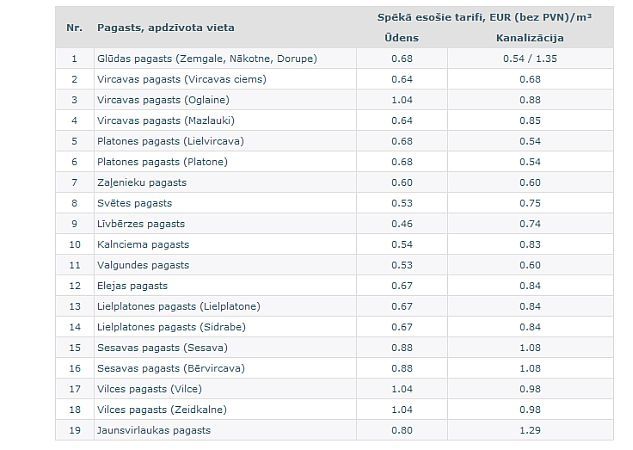Screen dimensions: 633x450
Task: Select the 'Ūdens' column header
Action: click(402, 38)
